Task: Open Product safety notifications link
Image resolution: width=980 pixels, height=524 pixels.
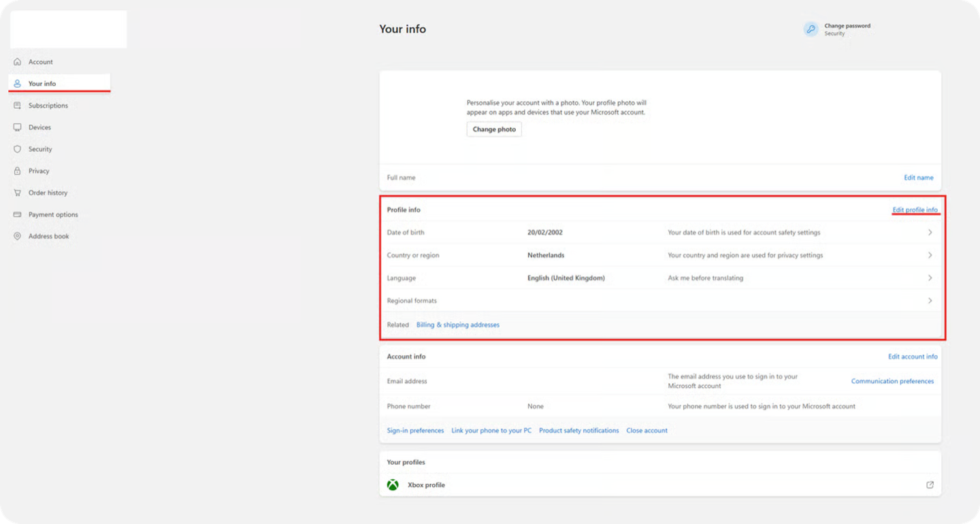Action: click(x=578, y=431)
